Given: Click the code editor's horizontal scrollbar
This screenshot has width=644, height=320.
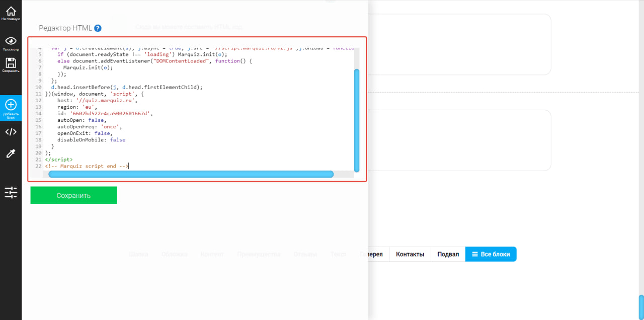Looking at the screenshot, I should point(191,174).
